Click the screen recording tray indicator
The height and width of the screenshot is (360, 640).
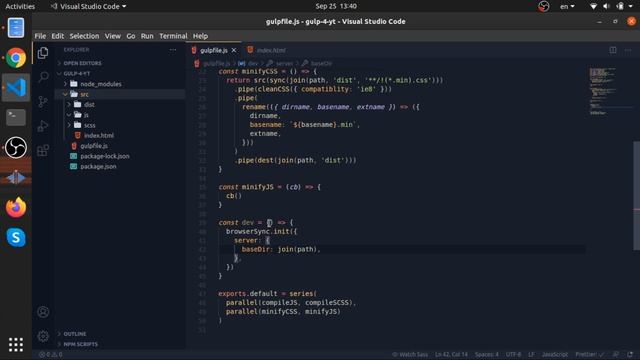[543, 7]
